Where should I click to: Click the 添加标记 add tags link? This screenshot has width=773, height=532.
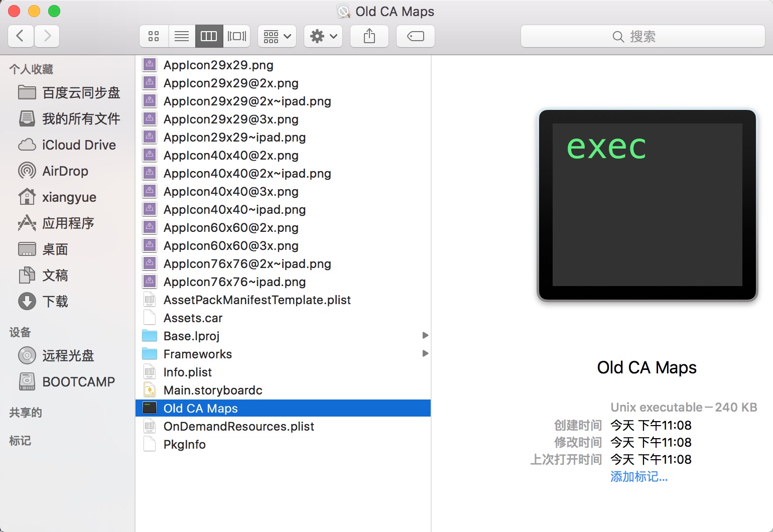pos(638,477)
